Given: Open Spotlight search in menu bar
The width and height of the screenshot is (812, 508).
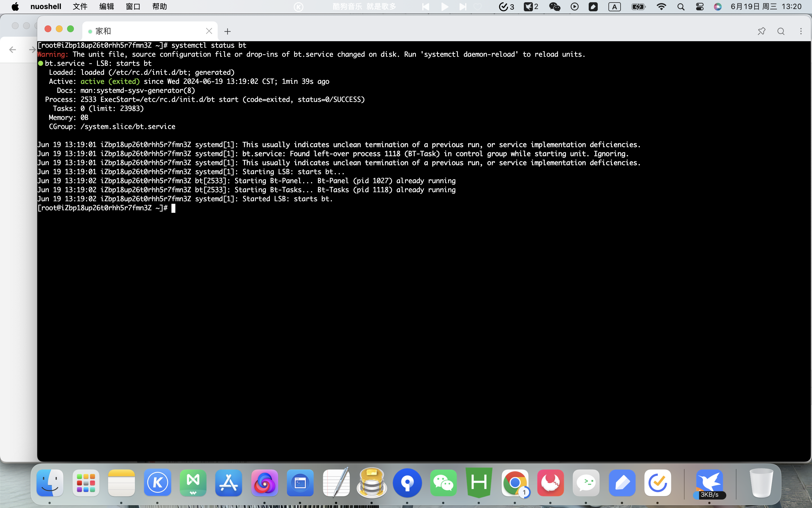Looking at the screenshot, I should [681, 7].
